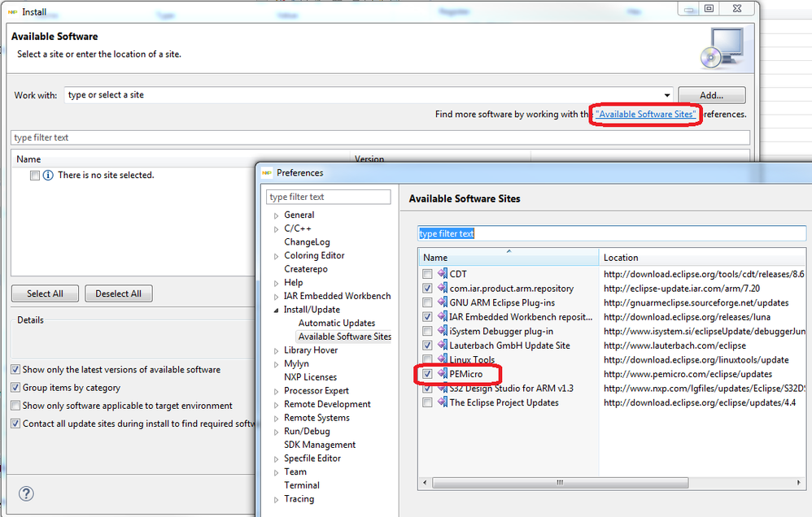Click the install wizard computer image

pos(723,49)
